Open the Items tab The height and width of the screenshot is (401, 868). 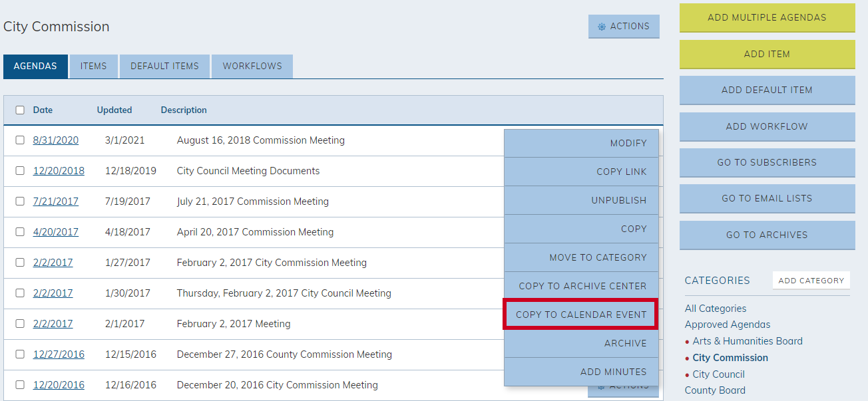[x=94, y=67]
